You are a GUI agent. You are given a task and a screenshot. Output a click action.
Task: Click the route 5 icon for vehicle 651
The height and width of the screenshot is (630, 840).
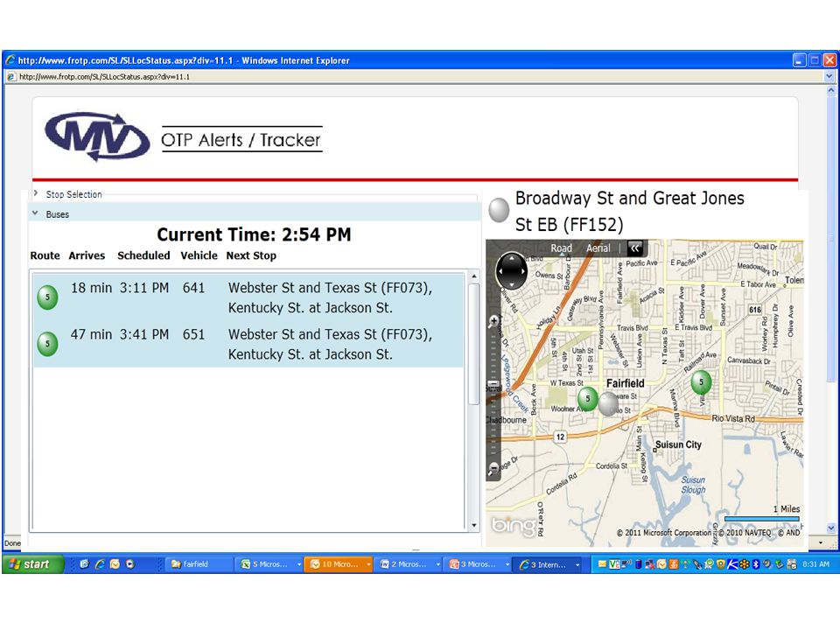pos(47,344)
